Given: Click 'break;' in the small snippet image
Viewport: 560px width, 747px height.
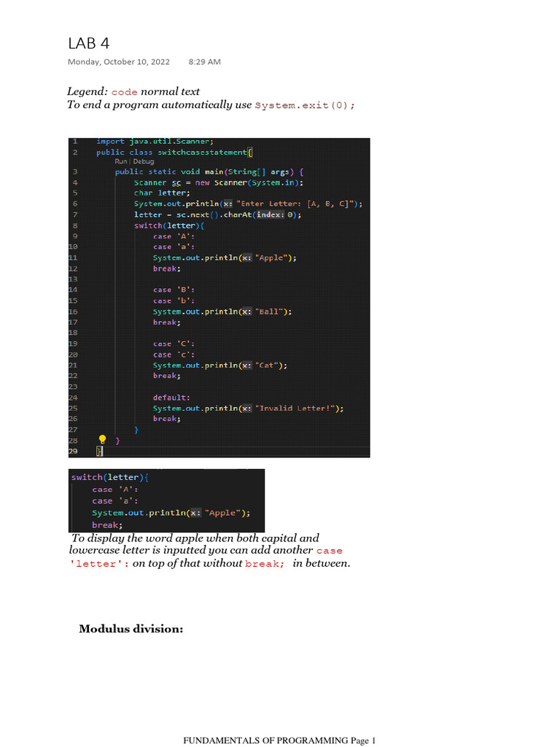Looking at the screenshot, I should pyautogui.click(x=107, y=525).
